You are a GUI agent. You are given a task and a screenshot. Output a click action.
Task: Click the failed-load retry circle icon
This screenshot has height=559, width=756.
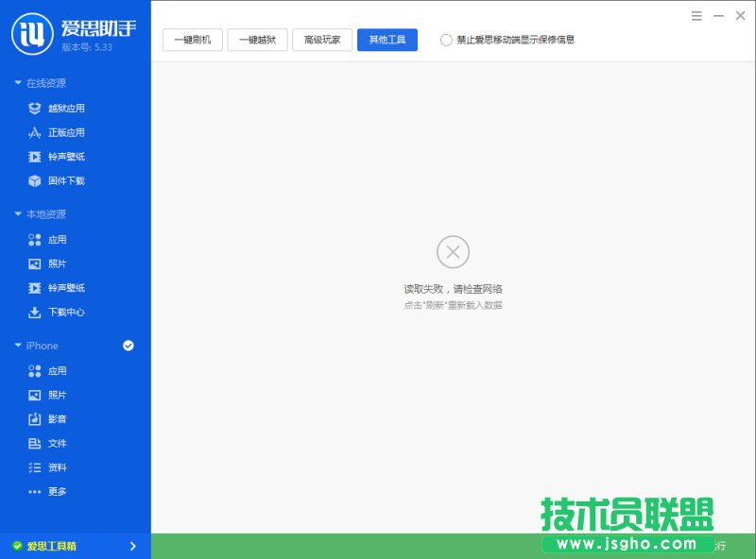coord(453,252)
